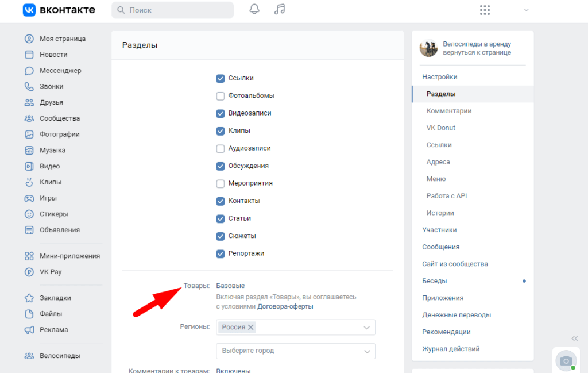
Task: Open notifications bell icon
Action: click(254, 10)
